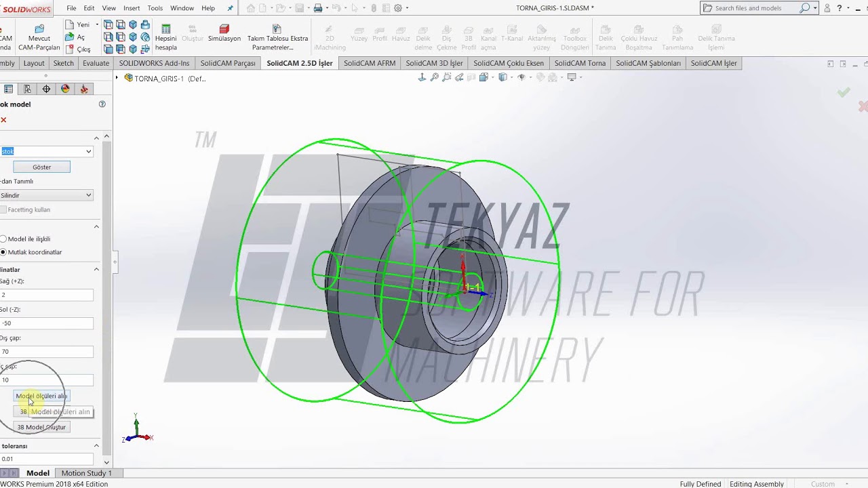868x488 pixels.
Task: Click the Sol (-Z) value field showing -50
Action: click(46, 323)
